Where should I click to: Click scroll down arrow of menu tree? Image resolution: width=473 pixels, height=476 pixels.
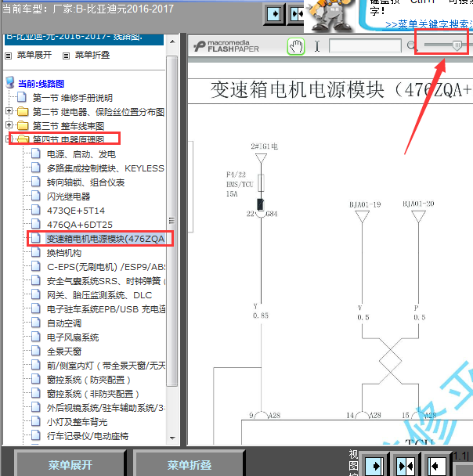pyautogui.click(x=172, y=438)
